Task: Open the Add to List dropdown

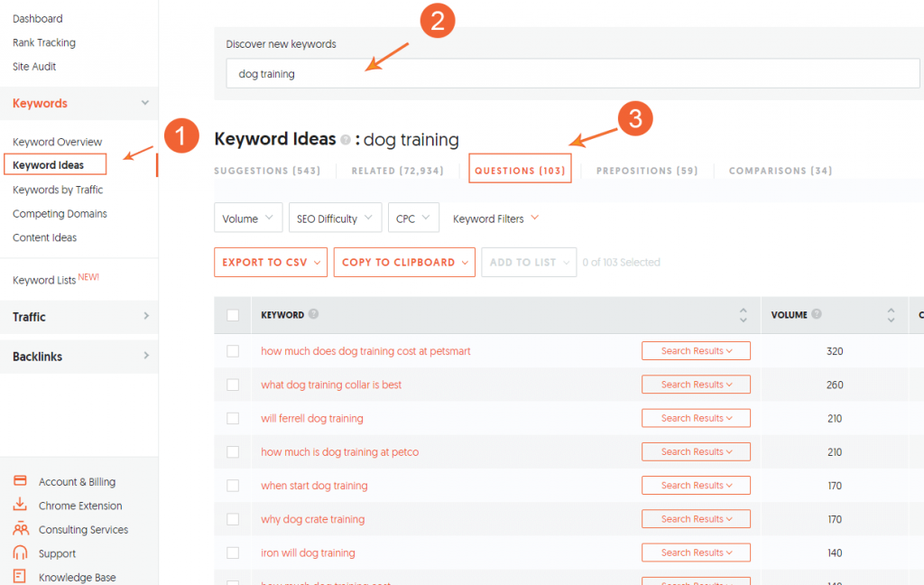Action: [529, 262]
